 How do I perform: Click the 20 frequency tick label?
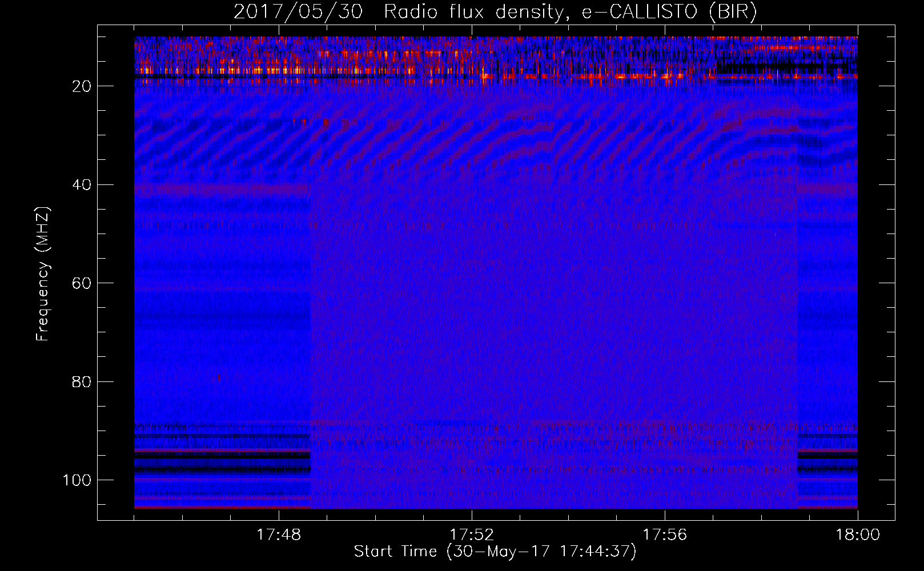[82, 86]
